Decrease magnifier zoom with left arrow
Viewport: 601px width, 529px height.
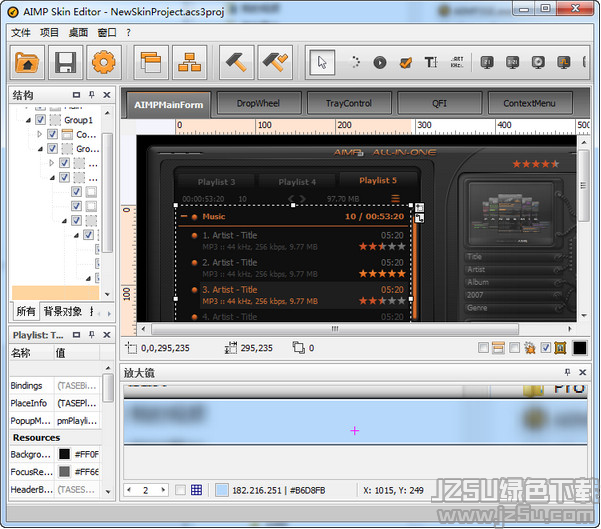point(129,490)
